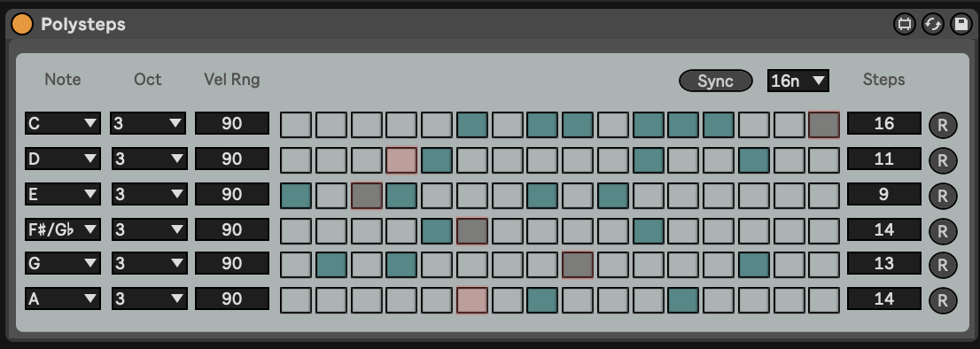The image size is (980, 349).
Task: Click the Steps column label
Action: (x=883, y=80)
